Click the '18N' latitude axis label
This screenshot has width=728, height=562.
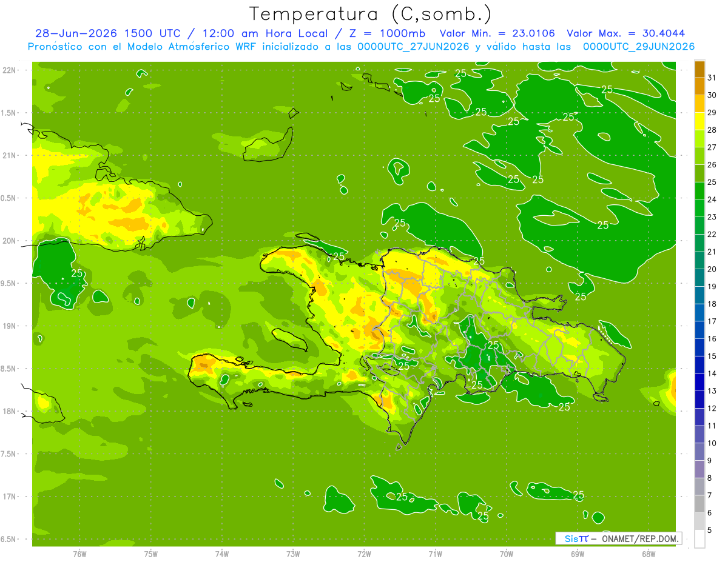(x=10, y=411)
